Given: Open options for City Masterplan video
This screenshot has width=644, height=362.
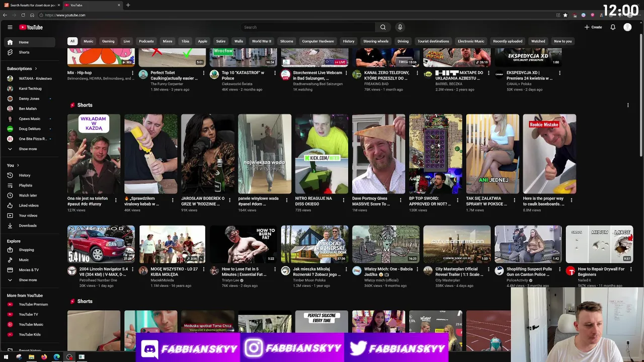Looking at the screenshot, I should pos(488,269).
